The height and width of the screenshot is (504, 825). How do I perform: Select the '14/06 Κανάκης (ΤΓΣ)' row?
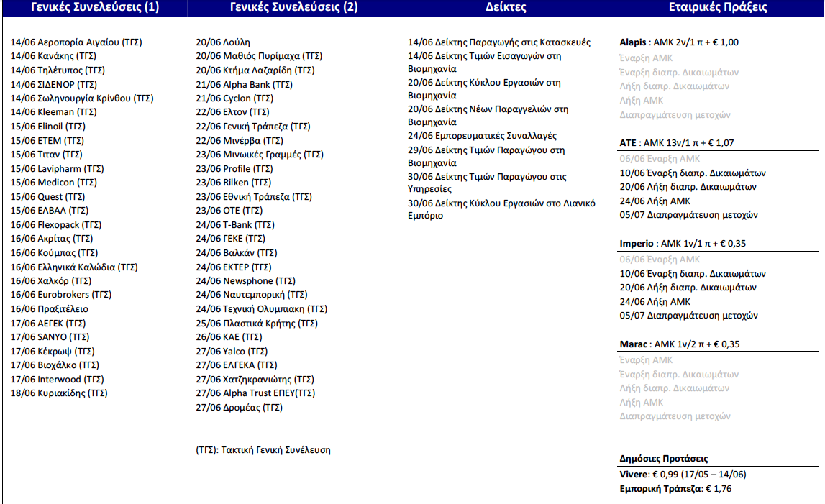pos(53,56)
